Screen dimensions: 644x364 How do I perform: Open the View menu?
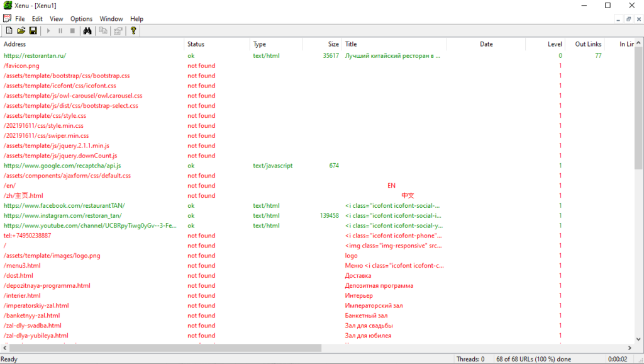tap(57, 19)
